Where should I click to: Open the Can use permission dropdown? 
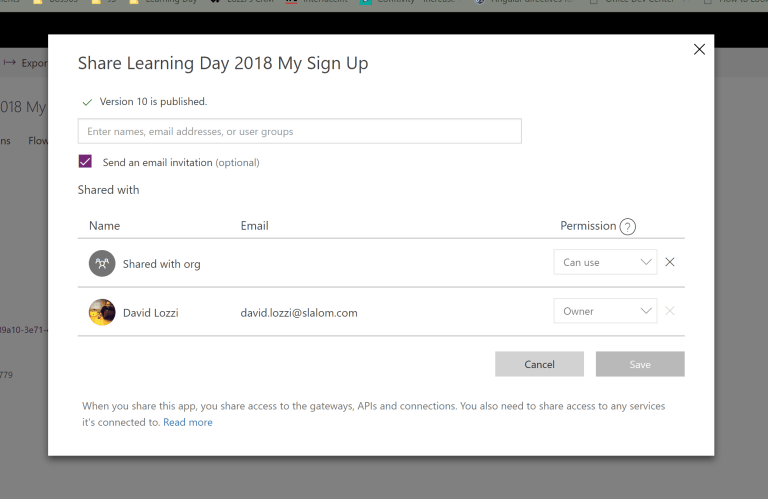pos(605,262)
